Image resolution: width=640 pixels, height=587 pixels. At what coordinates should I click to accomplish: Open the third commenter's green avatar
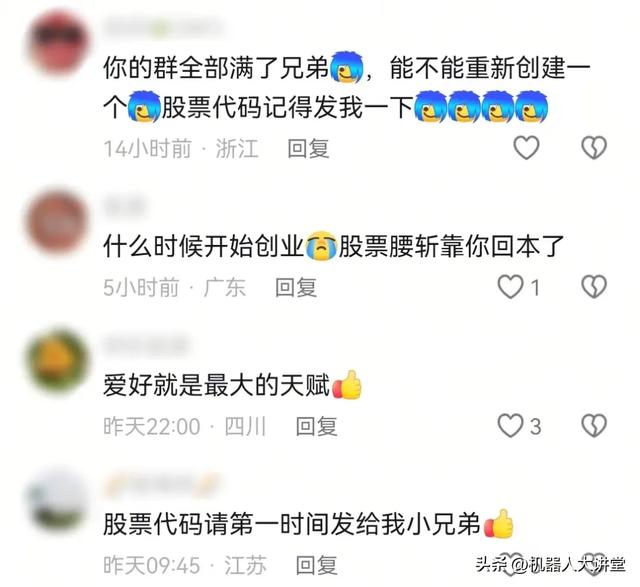(x=57, y=362)
